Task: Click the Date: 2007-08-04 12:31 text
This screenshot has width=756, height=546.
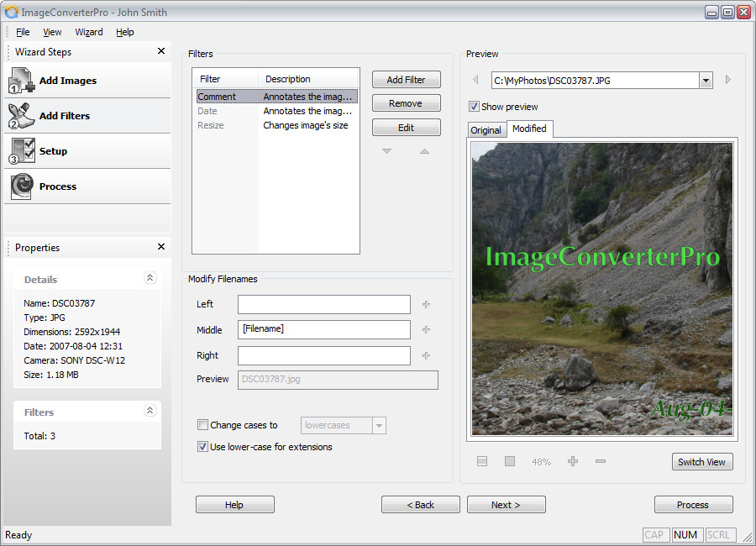Action: point(73,346)
